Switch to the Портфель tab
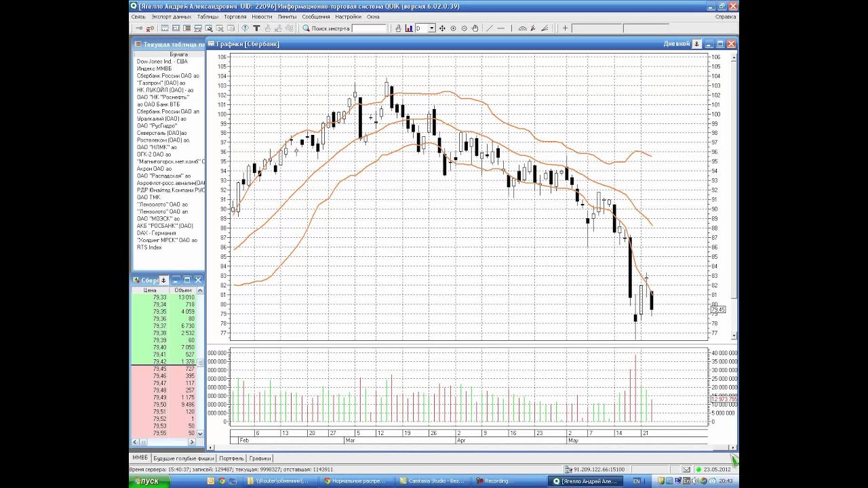868x488 pixels. 232,458
